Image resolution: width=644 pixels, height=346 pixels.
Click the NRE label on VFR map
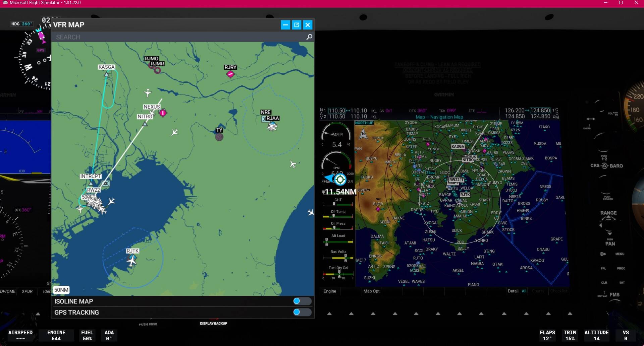[x=266, y=112]
